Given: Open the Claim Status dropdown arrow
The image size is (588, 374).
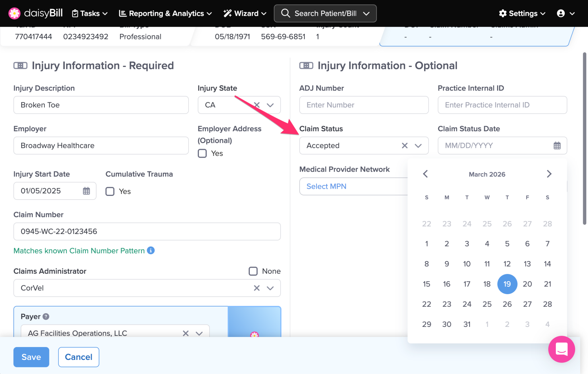Looking at the screenshot, I should pyautogui.click(x=418, y=146).
